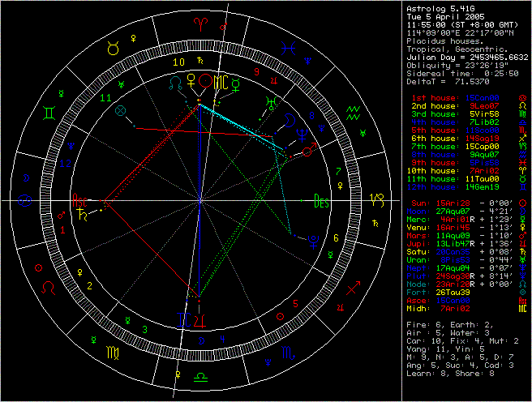Select the Taurus glyph on the outer zodiac ring
The height and width of the screenshot is (402, 532).
(x=114, y=49)
